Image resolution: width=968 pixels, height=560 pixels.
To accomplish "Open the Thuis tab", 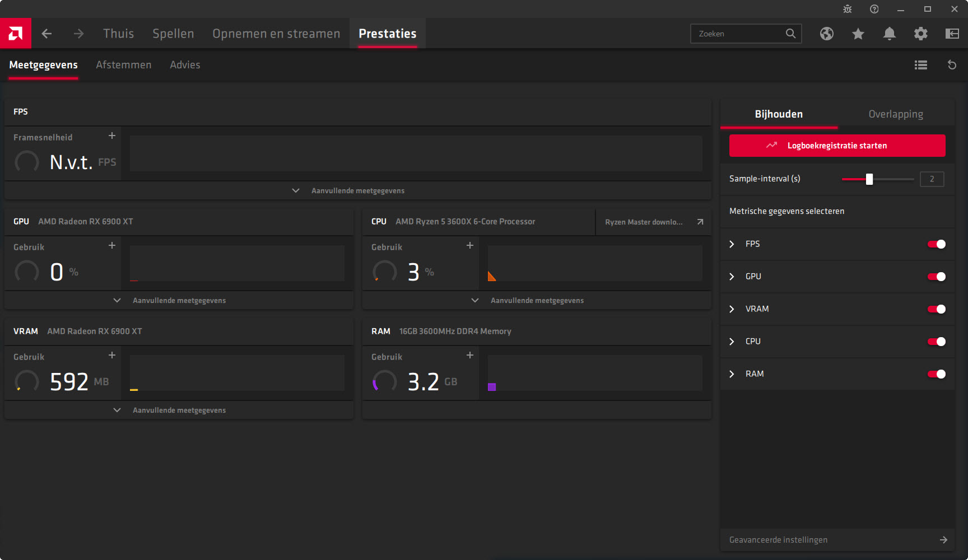I will point(118,34).
